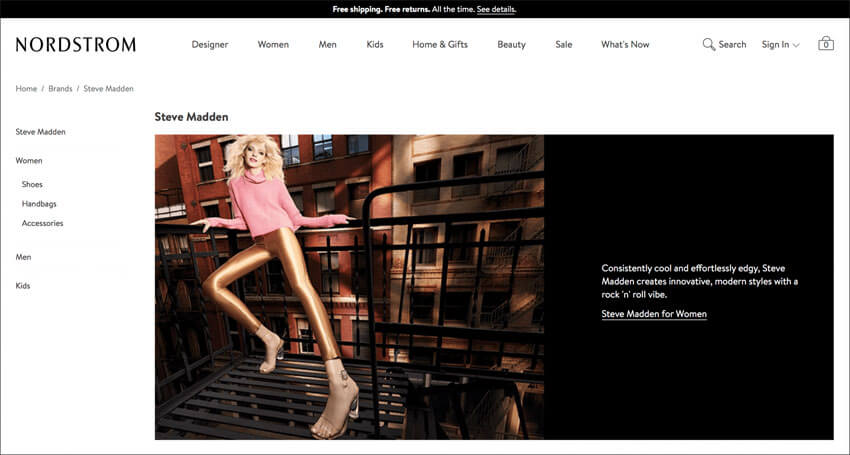Click the Search text label
The height and width of the screenshot is (455, 850).
(x=732, y=44)
